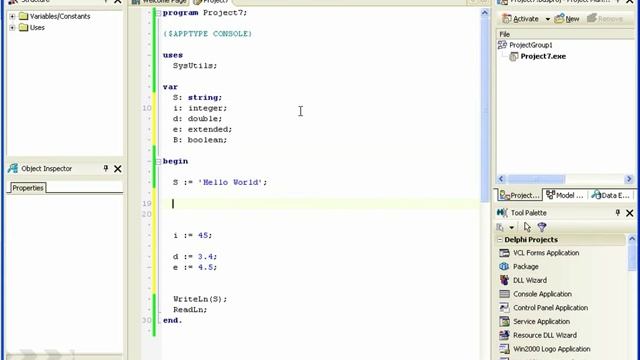
Task: Click the 'ReadLn;' code line
Action: [x=190, y=309]
